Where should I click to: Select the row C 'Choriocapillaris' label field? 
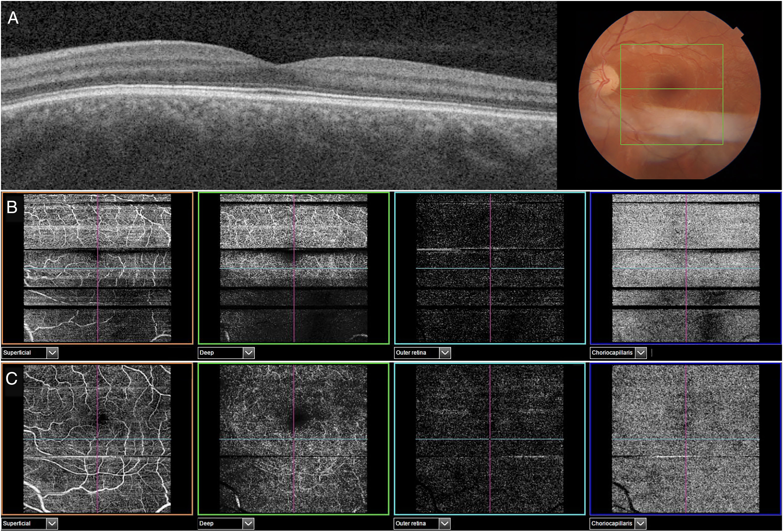[x=612, y=524]
